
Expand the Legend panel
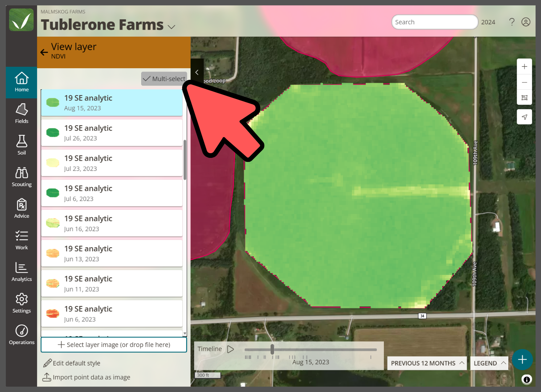(489, 363)
